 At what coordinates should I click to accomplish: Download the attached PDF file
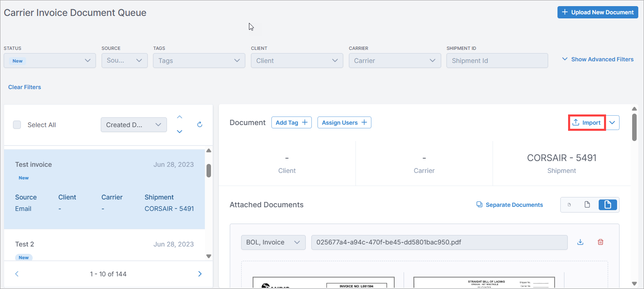tap(580, 242)
